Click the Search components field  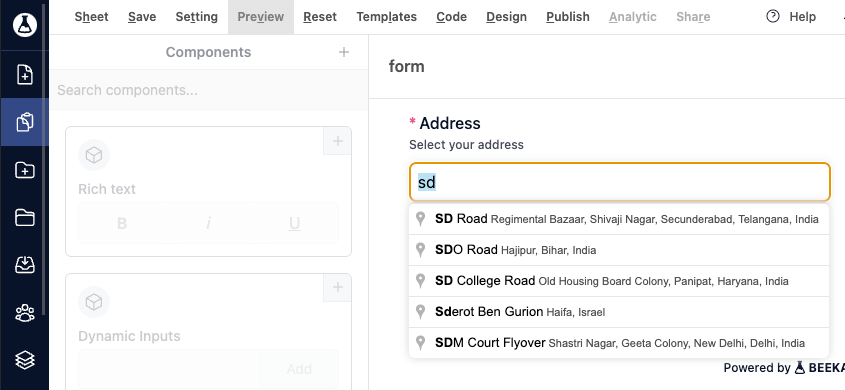tap(209, 90)
